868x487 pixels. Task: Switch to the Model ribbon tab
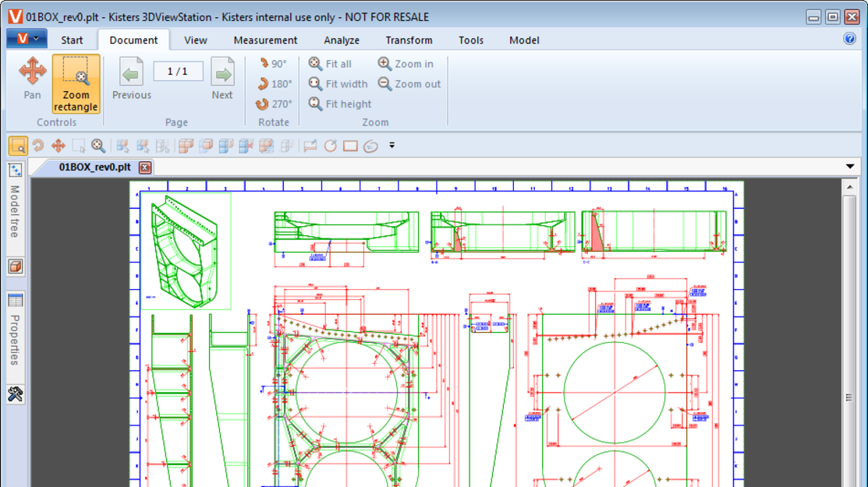(x=524, y=41)
